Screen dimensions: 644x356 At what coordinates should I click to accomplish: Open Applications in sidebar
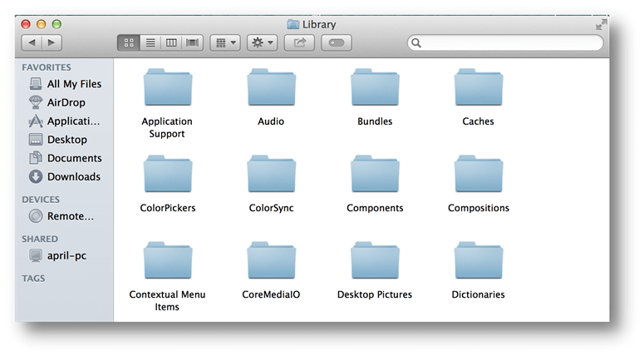click(x=65, y=121)
